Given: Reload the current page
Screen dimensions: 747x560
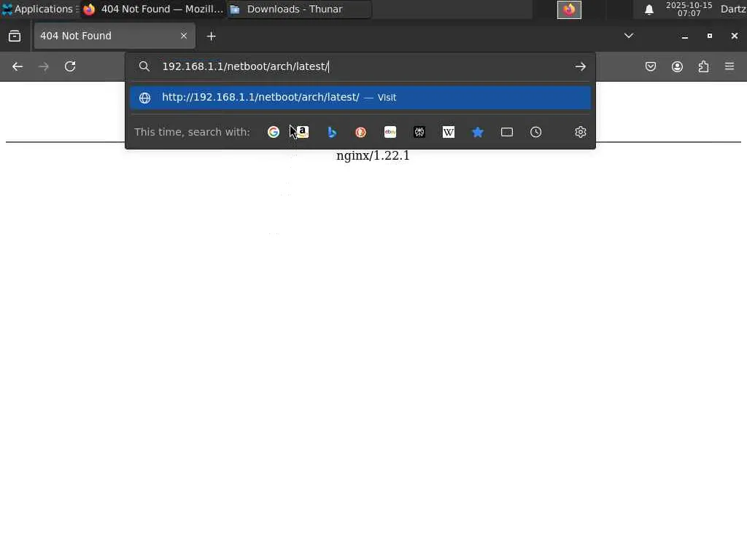Looking at the screenshot, I should click(x=70, y=66).
